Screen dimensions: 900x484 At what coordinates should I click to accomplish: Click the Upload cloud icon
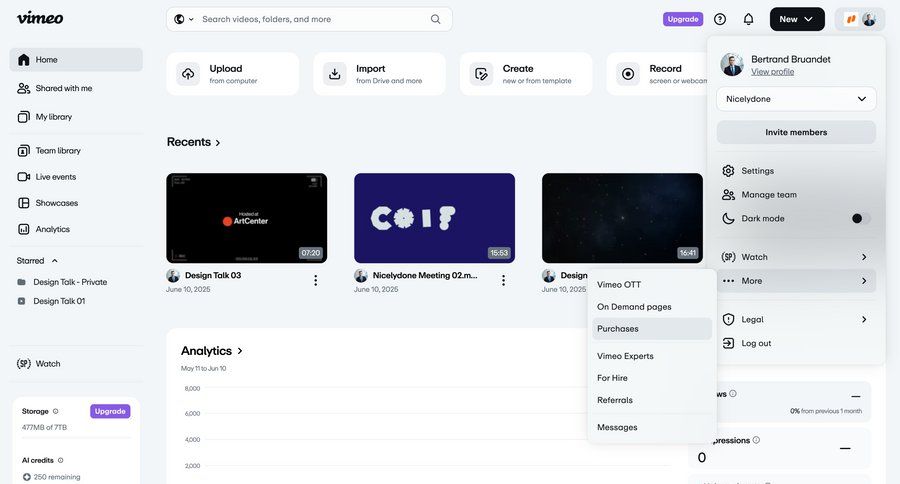(188, 74)
